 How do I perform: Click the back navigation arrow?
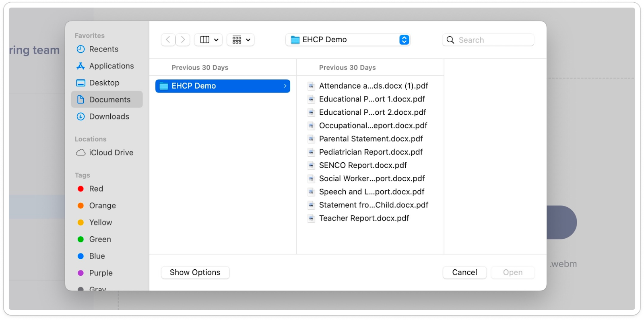[x=168, y=40]
